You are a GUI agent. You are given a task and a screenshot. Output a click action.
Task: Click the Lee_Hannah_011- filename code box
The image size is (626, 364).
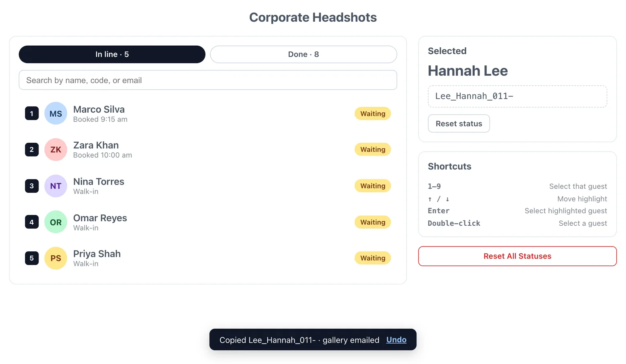click(517, 96)
